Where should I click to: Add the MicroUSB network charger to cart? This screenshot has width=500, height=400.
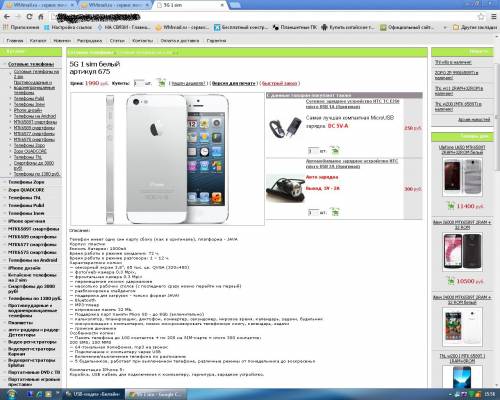[335, 151]
